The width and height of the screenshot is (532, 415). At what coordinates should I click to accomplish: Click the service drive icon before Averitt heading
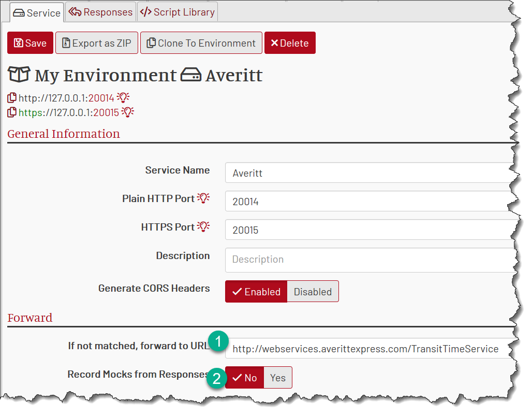coord(191,75)
